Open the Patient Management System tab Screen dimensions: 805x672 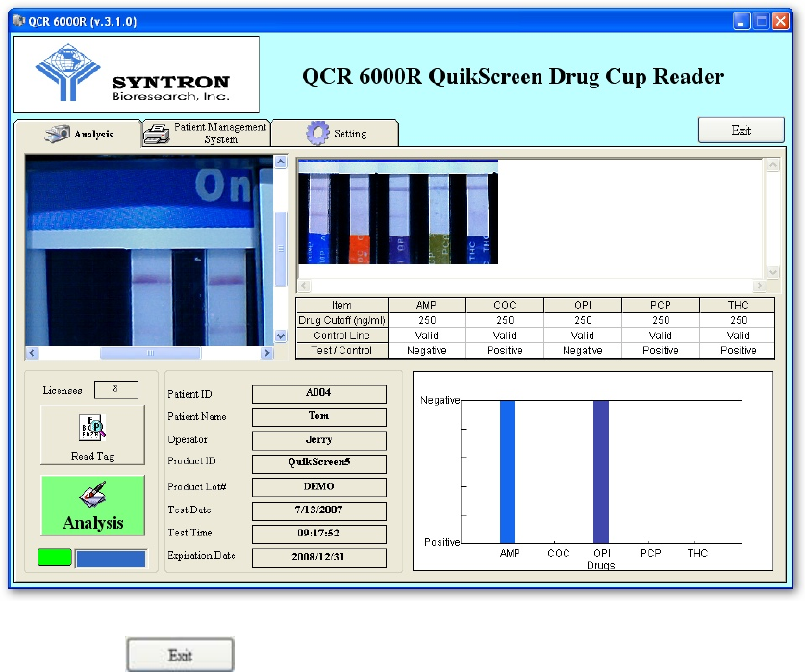click(207, 134)
